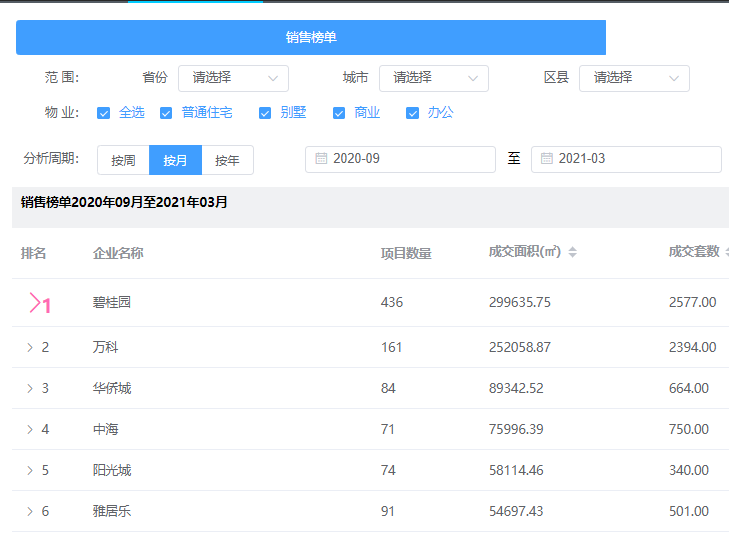
Task: Click company name 中海
Action: click(106, 429)
